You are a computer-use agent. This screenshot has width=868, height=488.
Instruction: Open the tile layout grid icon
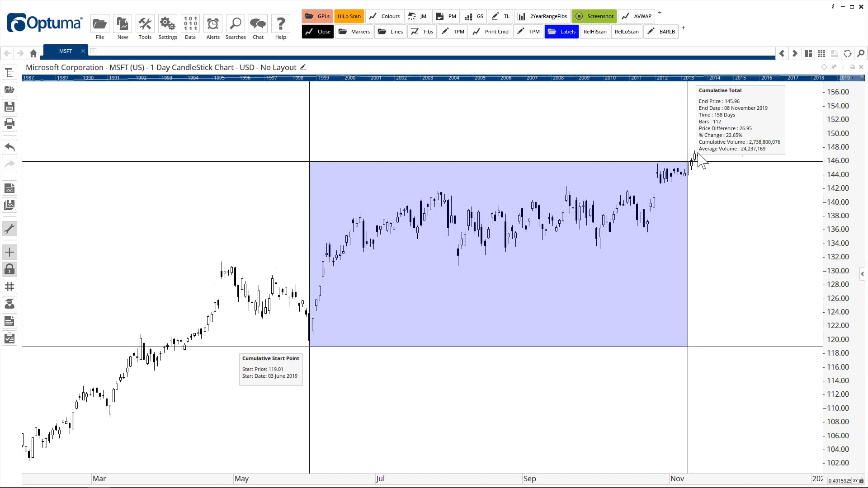click(x=821, y=53)
